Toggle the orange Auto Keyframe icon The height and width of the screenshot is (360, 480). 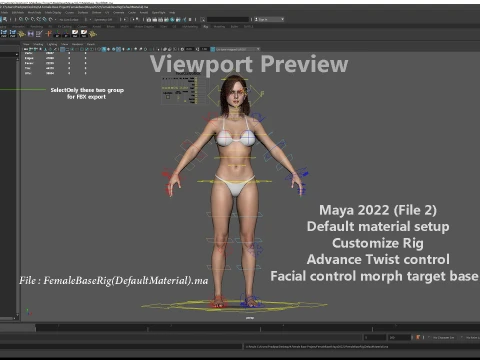pos(418,338)
